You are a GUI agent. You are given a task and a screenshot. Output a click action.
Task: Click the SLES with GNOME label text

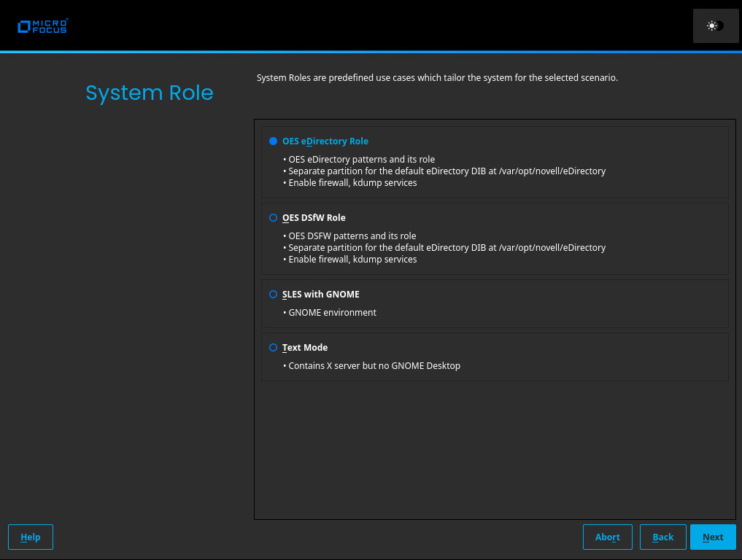tap(321, 295)
